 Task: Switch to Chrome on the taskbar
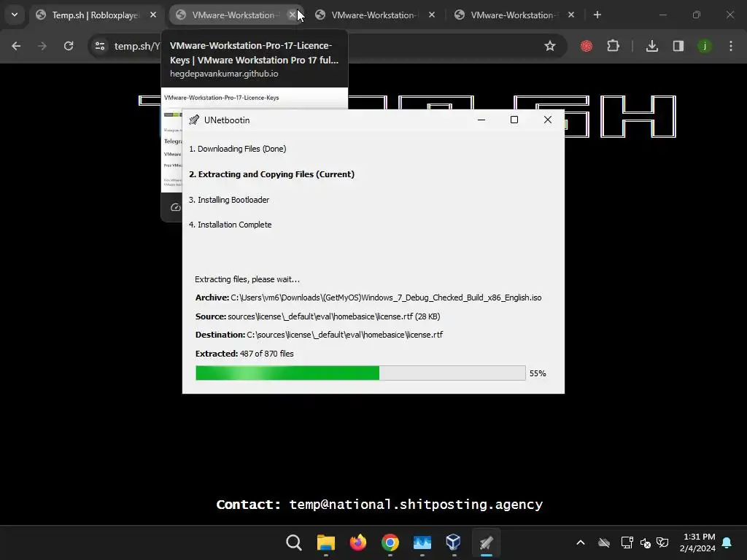tap(390, 542)
